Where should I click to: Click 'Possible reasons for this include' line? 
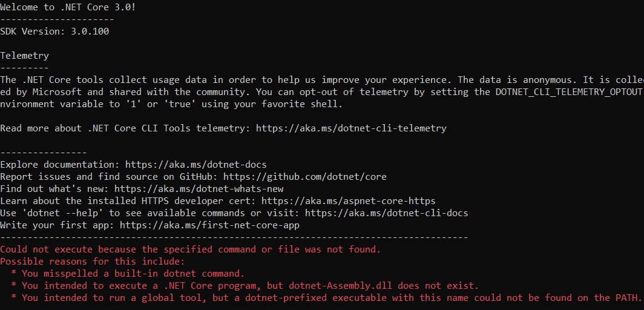(93, 262)
